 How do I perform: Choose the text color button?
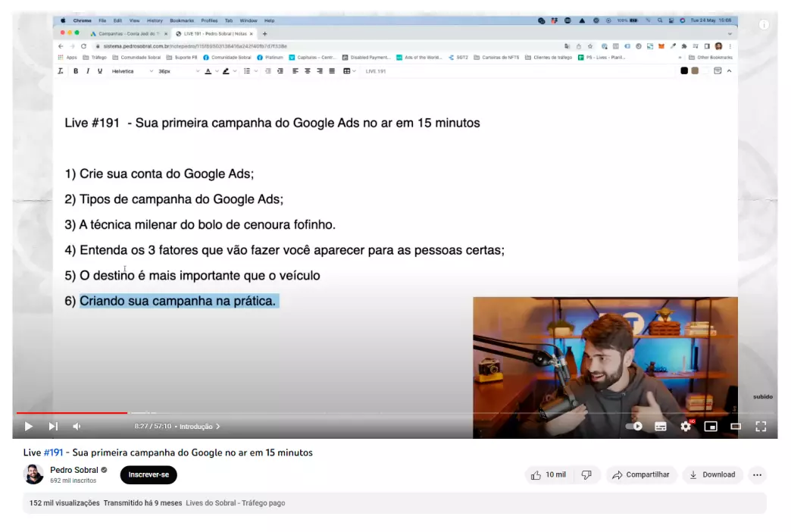pyautogui.click(x=208, y=71)
